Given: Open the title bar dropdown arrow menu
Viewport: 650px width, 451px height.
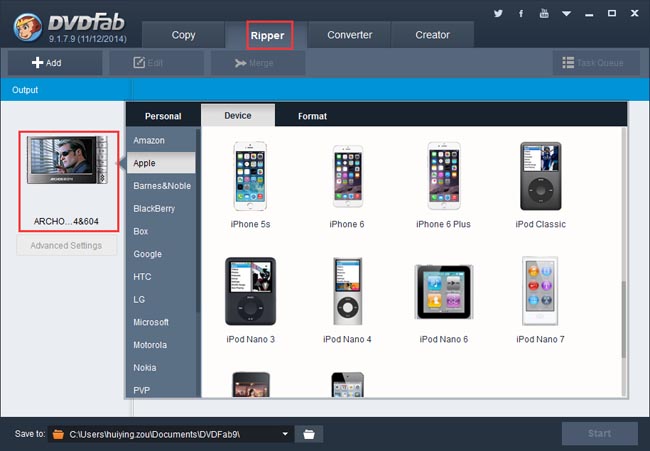Looking at the screenshot, I should click(x=566, y=14).
